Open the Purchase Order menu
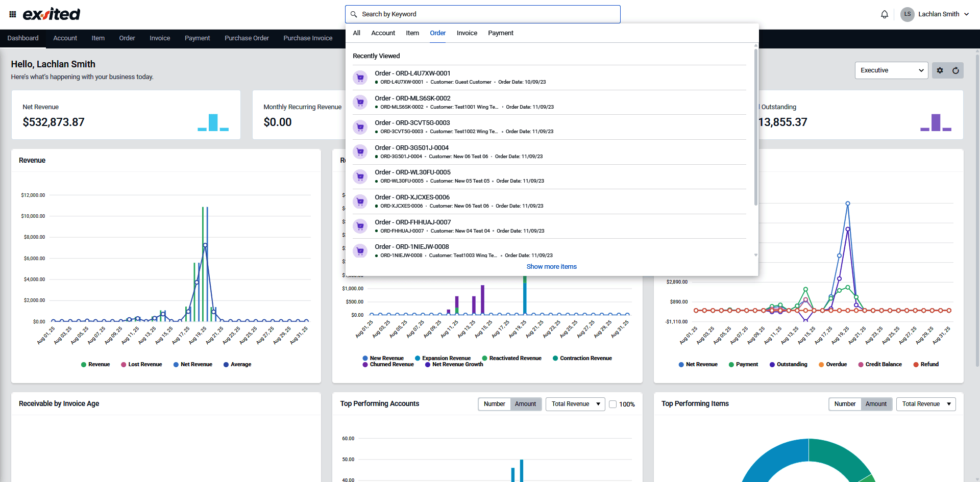This screenshot has width=980, height=482. 247,38
